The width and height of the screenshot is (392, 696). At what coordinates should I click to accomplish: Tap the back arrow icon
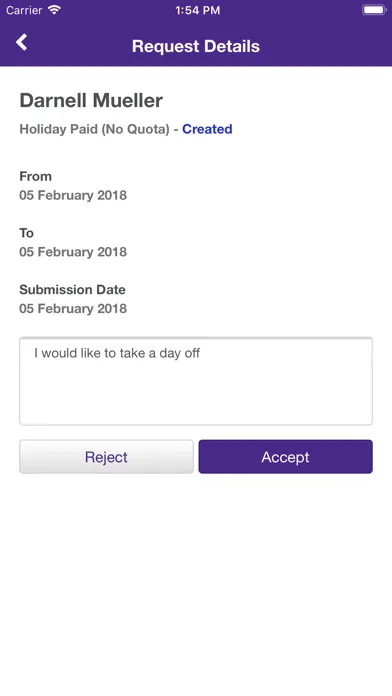click(x=21, y=43)
